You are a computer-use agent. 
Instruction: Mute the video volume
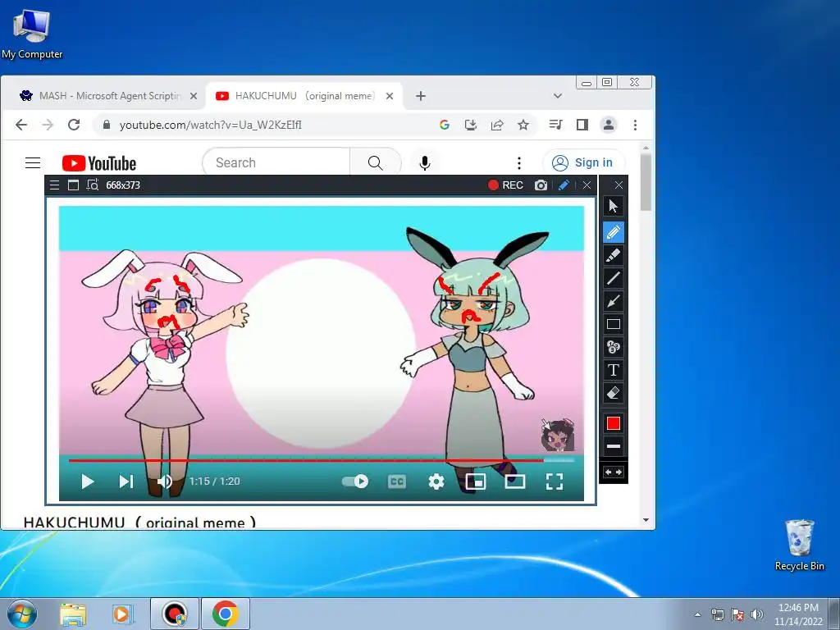(165, 481)
